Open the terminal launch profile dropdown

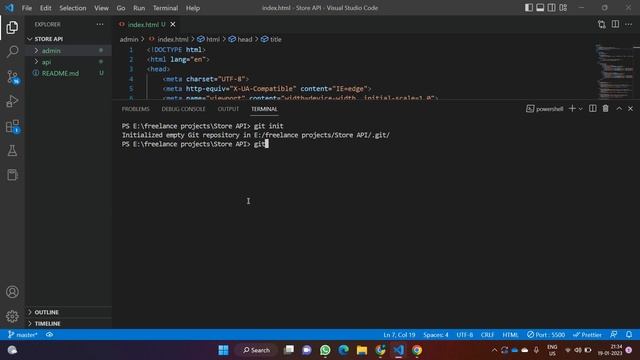(x=580, y=109)
